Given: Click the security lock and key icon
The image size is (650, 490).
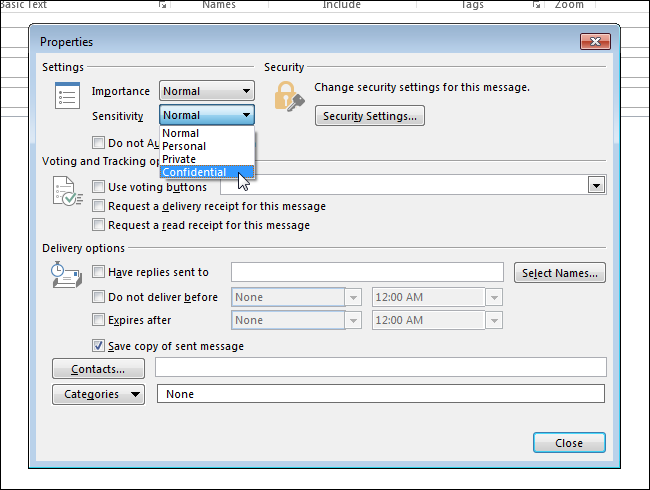Looking at the screenshot, I should (x=289, y=97).
